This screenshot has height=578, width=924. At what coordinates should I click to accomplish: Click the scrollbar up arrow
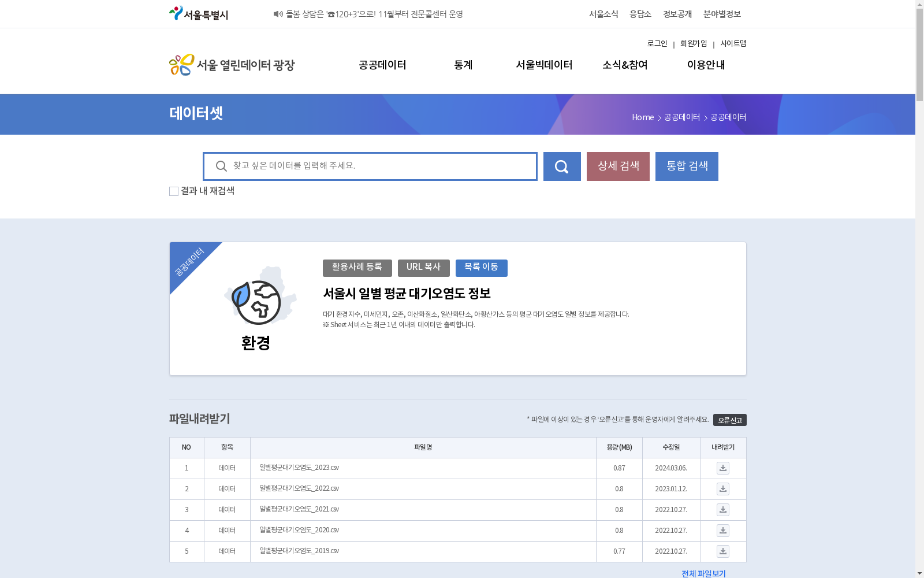919,4
